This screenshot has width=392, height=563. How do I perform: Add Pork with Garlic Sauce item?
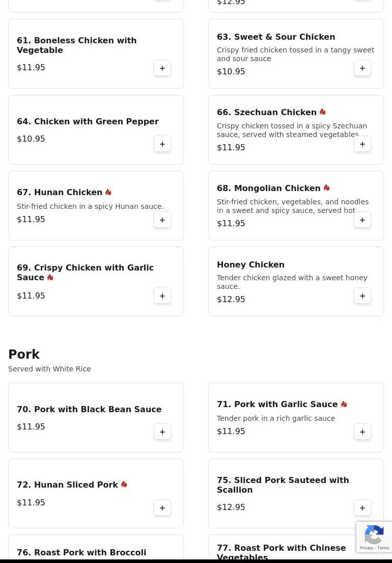[362, 432]
